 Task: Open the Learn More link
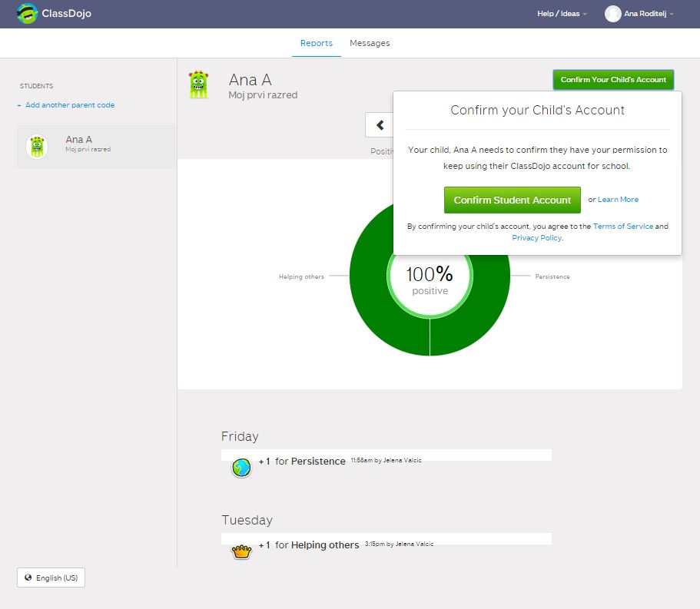point(618,200)
